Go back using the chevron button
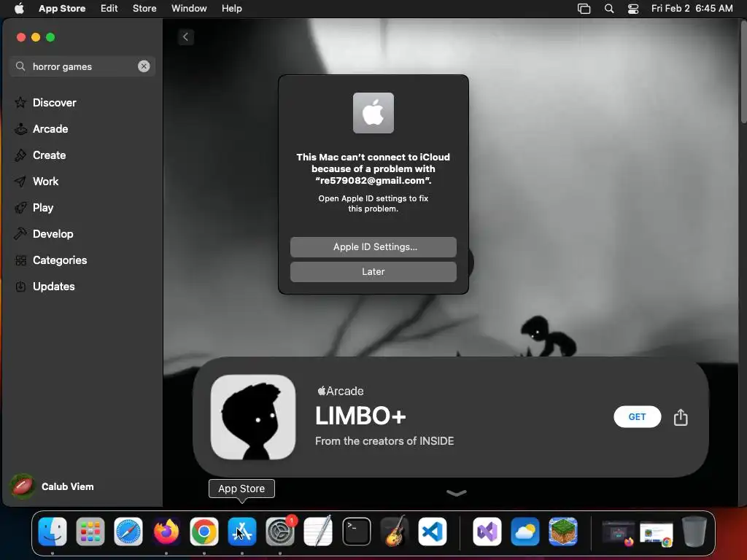 click(x=186, y=36)
